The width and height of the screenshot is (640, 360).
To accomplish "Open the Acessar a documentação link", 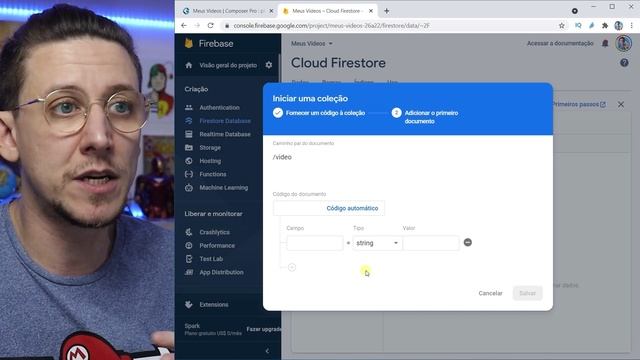I will [560, 43].
